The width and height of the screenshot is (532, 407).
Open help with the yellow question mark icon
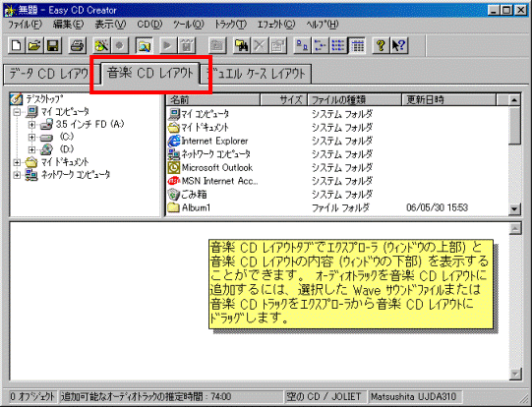point(381,45)
